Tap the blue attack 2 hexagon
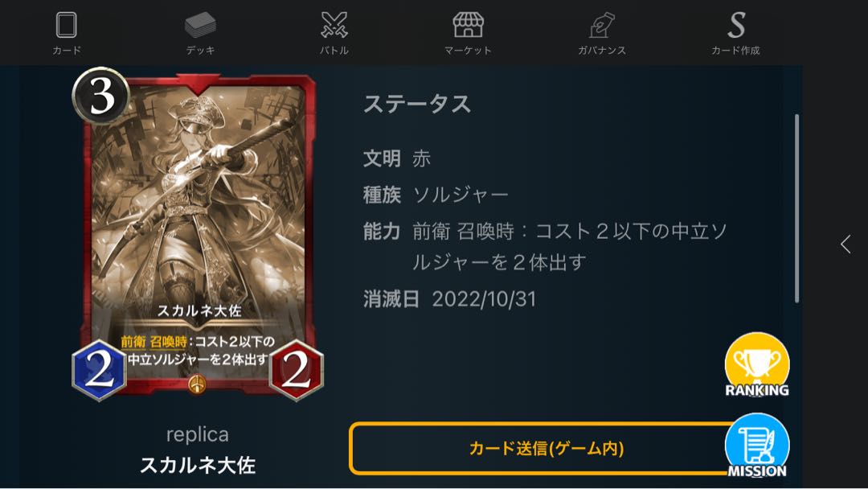Screen dimensions: 868x489 pyautogui.click(x=99, y=370)
